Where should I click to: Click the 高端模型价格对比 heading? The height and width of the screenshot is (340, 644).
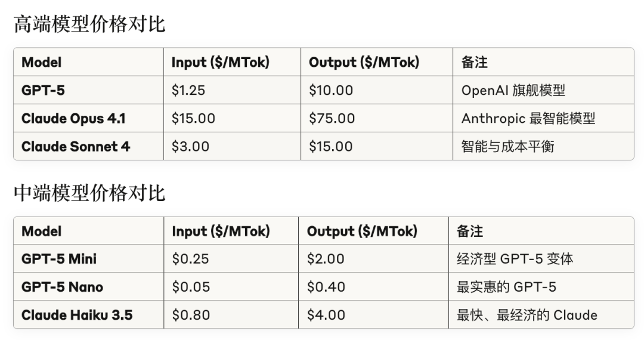(x=89, y=24)
